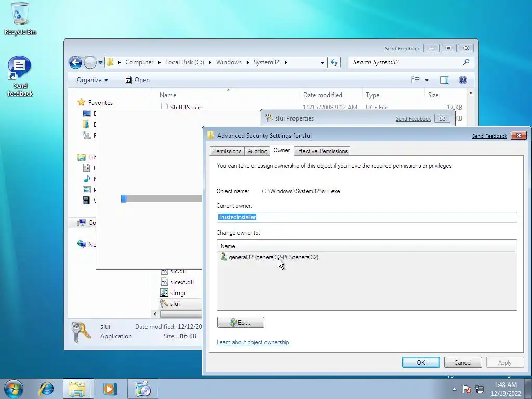Sort by Date modified column
This screenshot has width=532, height=399.
click(323, 95)
